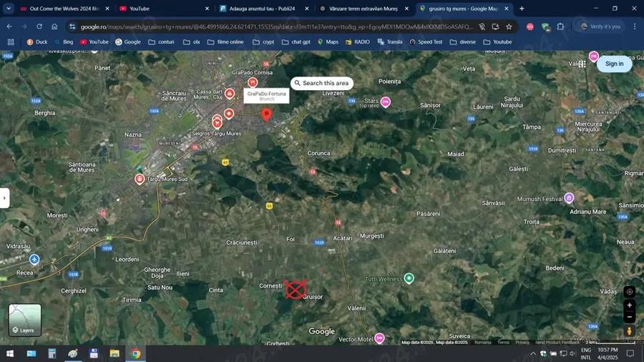Open the filme online bookmark folder

click(x=225, y=42)
